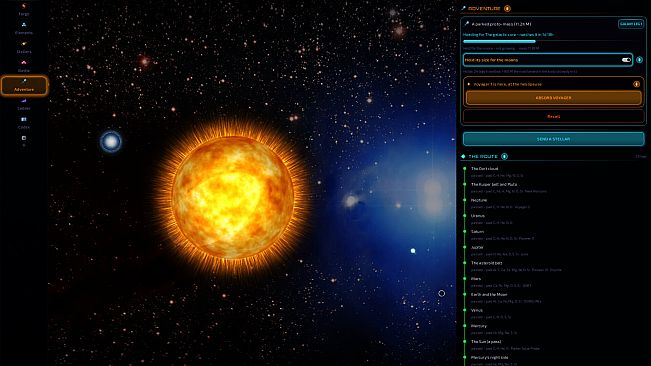The image size is (651, 366).
Task: Click the blue info icon beside the hold toggle
Action: [639, 60]
